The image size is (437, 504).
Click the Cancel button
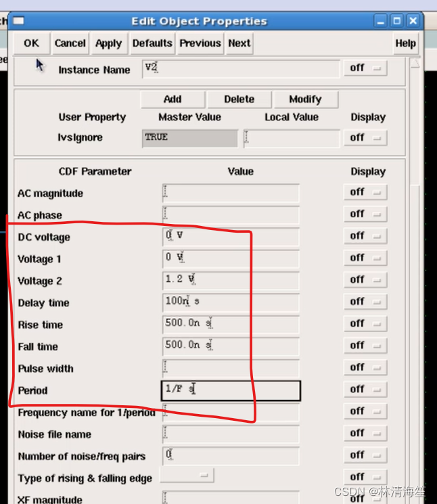coord(70,43)
